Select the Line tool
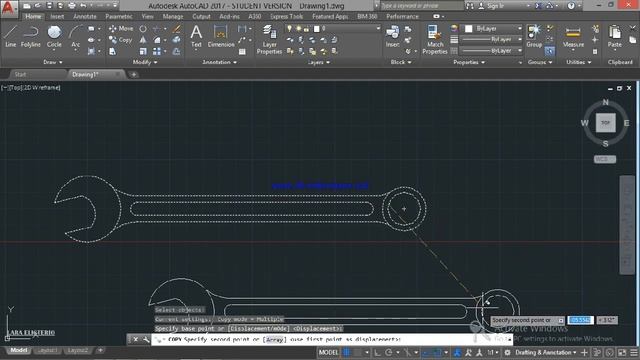640x360 pixels. click(10, 36)
